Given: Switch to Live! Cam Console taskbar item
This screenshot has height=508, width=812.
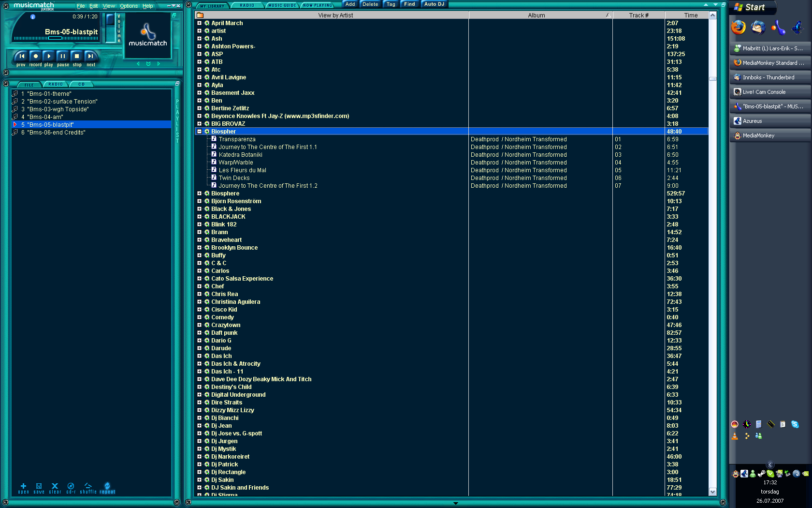Looking at the screenshot, I should pyautogui.click(x=770, y=92).
